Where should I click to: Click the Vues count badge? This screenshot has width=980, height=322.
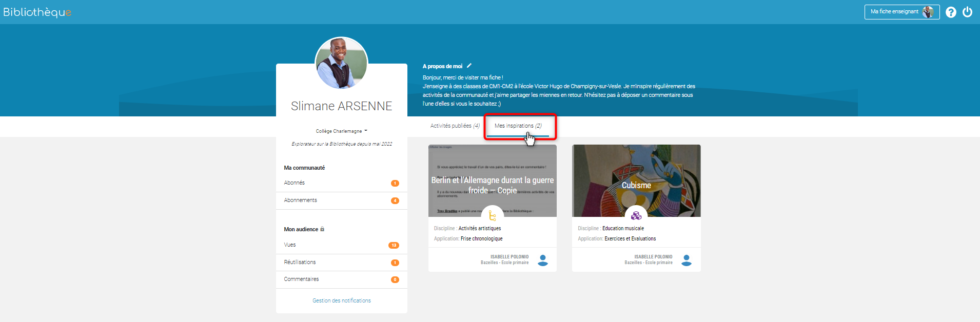(394, 245)
